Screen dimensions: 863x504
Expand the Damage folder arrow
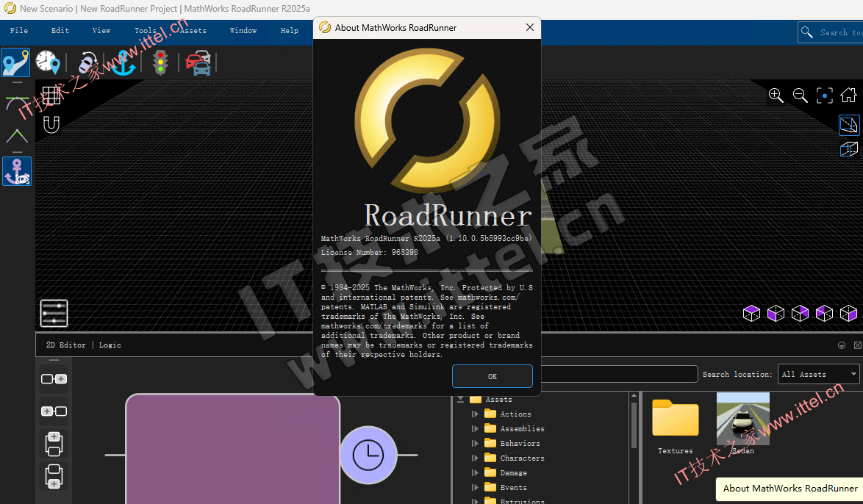tap(475, 472)
